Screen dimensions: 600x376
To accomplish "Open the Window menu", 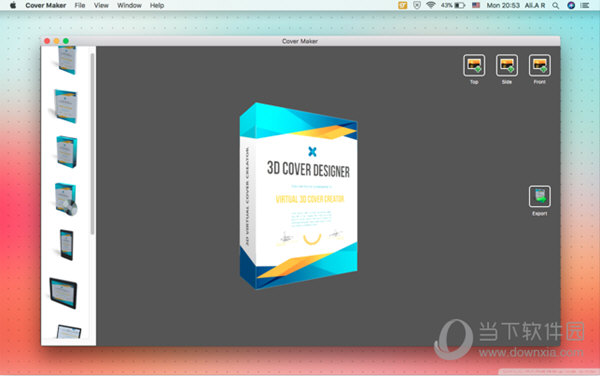I will coord(129,5).
